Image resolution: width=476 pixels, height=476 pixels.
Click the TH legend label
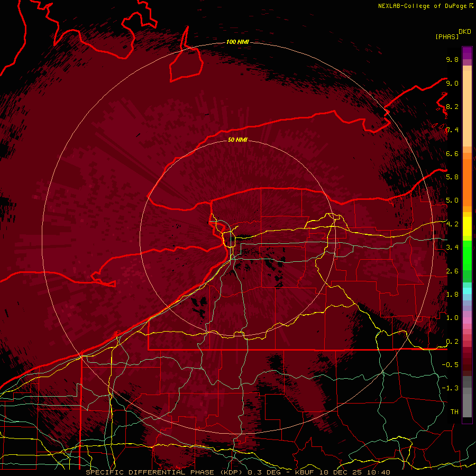coord(454,412)
